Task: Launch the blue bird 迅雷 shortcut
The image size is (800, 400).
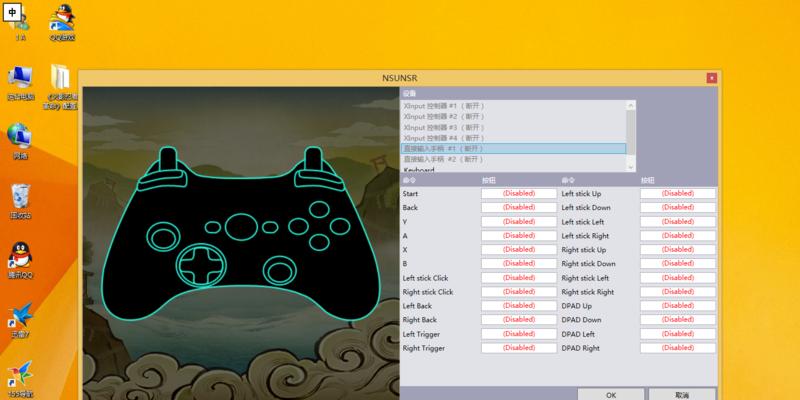Action: (x=20, y=320)
